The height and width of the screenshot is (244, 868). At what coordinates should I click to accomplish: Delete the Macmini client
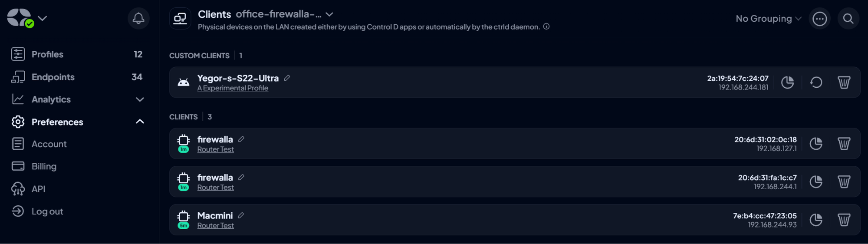pyautogui.click(x=844, y=220)
